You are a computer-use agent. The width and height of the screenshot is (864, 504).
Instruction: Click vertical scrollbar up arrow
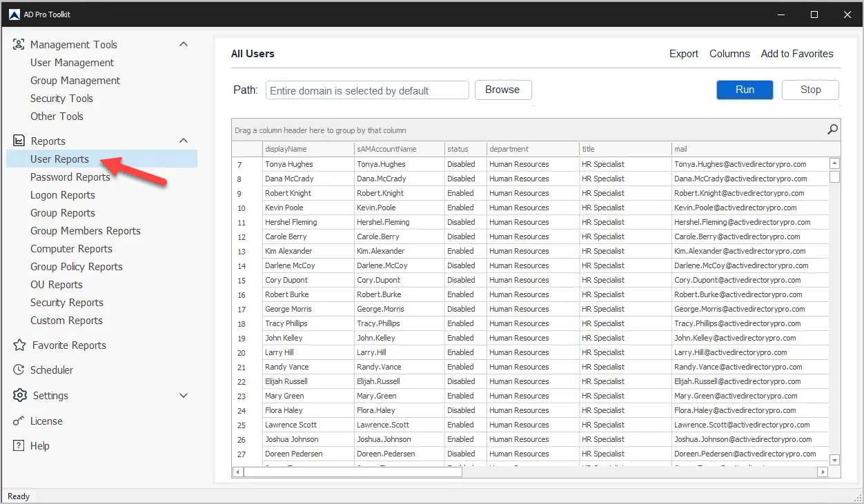[x=834, y=163]
